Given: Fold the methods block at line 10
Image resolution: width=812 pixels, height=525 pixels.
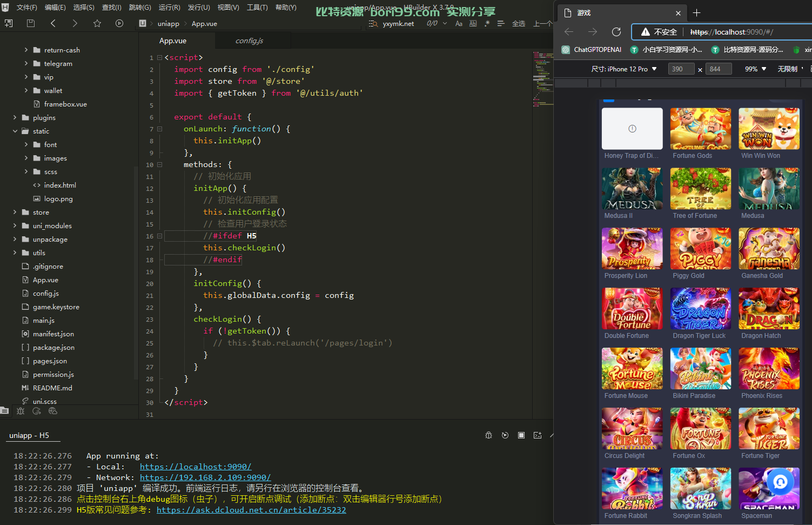Looking at the screenshot, I should coord(159,164).
